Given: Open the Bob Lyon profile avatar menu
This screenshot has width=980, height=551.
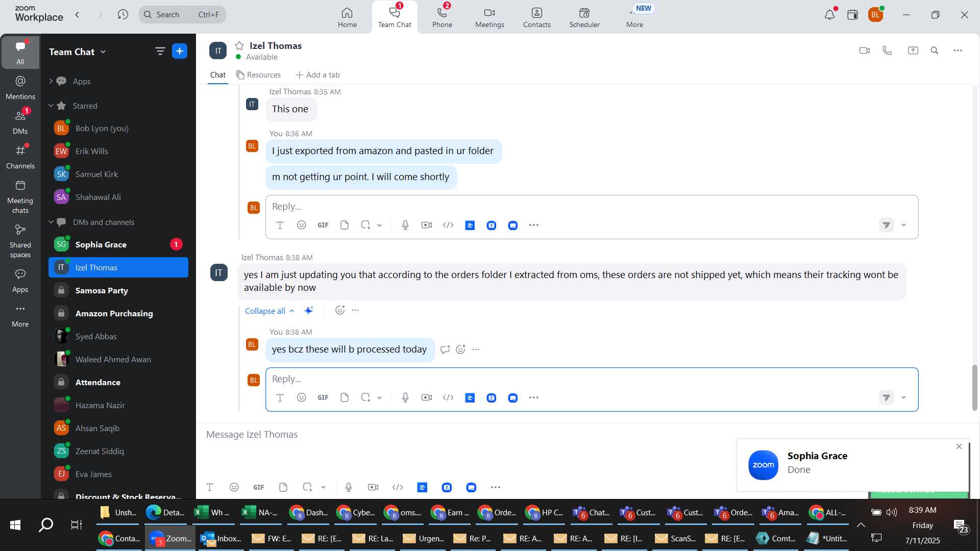Looking at the screenshot, I should pos(875,15).
